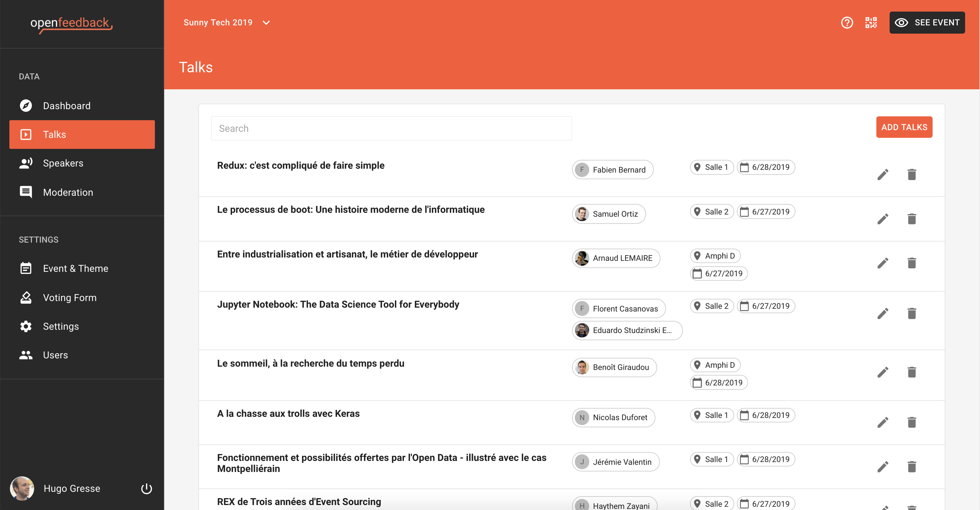The height and width of the screenshot is (510, 980).
Task: Open Samuel Ortiz's speaker chip
Action: pos(608,214)
